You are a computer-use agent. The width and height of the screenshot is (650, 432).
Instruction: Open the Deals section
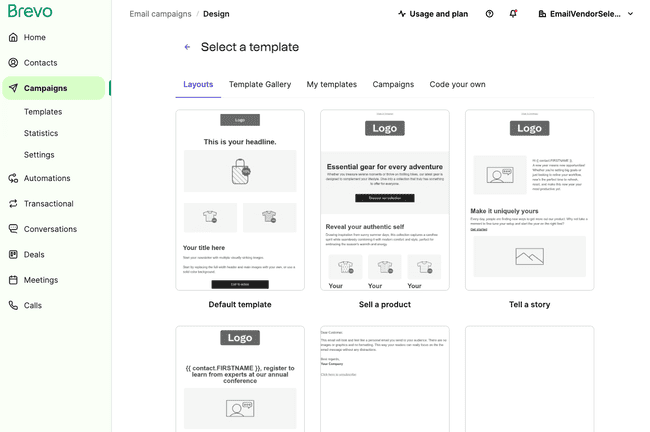[x=34, y=255]
